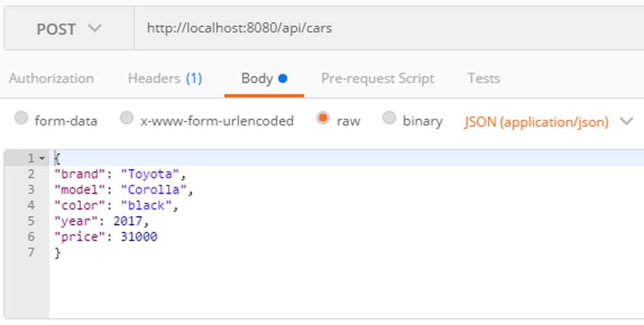Click the request URL input field
The height and width of the screenshot is (325, 644).
pos(386,29)
